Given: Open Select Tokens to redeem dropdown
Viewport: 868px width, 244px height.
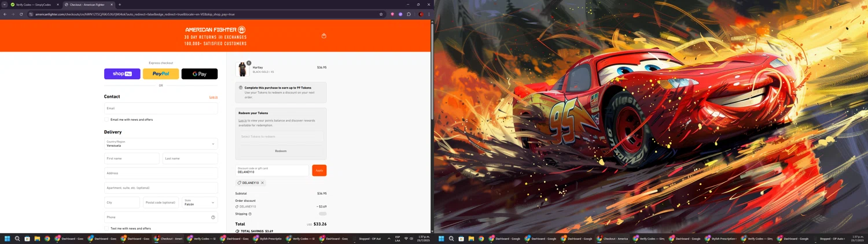Looking at the screenshot, I should coord(281,136).
